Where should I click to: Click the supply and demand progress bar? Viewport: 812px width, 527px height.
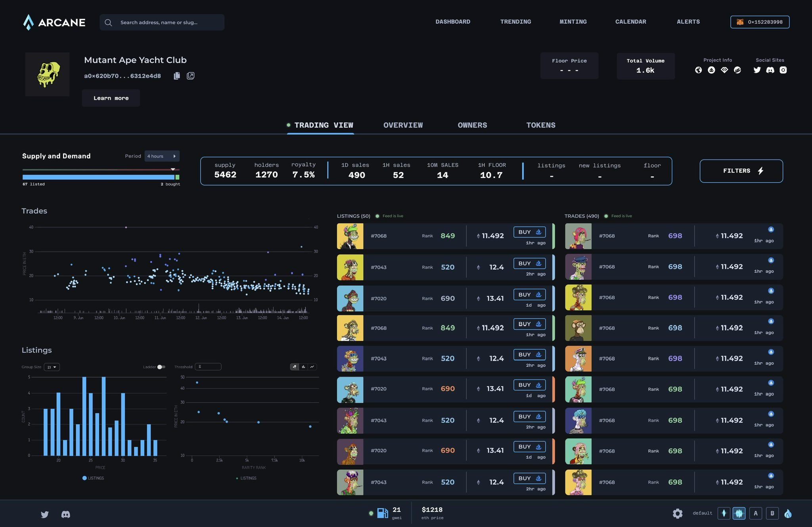[101, 177]
